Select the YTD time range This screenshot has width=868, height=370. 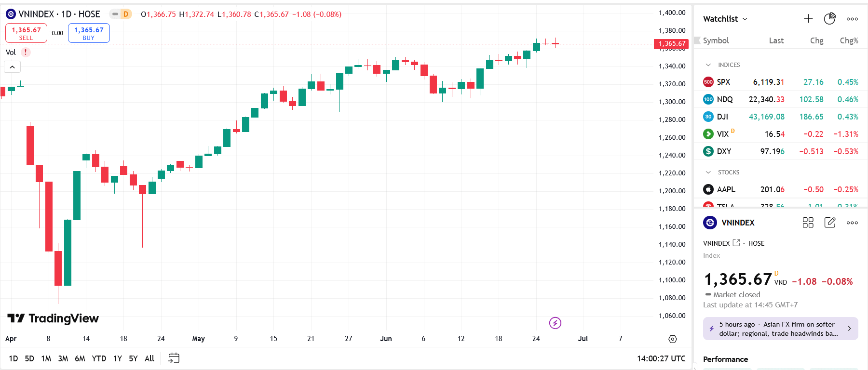[x=99, y=358]
